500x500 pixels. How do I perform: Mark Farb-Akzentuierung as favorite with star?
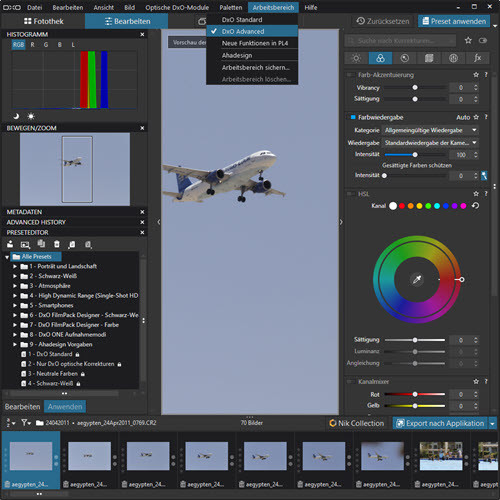pos(476,75)
